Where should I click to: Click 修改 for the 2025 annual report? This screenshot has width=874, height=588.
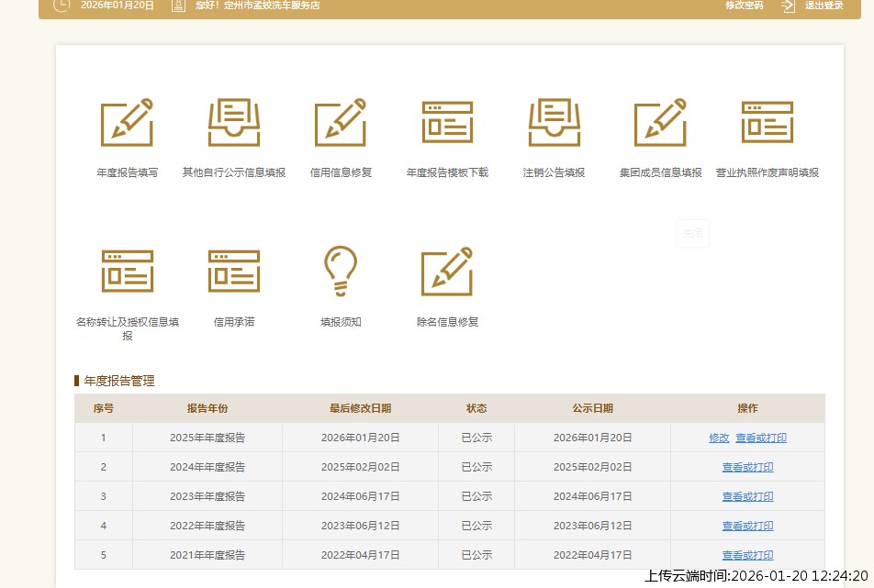(719, 438)
